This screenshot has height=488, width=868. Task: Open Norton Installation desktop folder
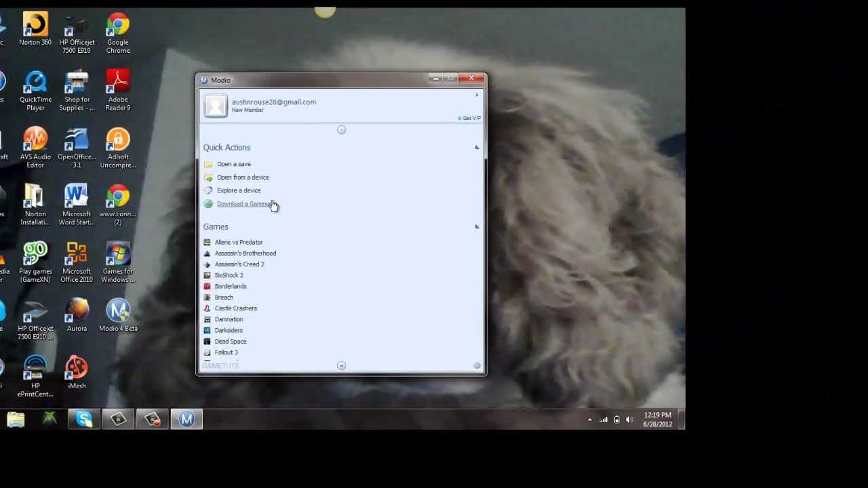(35, 205)
